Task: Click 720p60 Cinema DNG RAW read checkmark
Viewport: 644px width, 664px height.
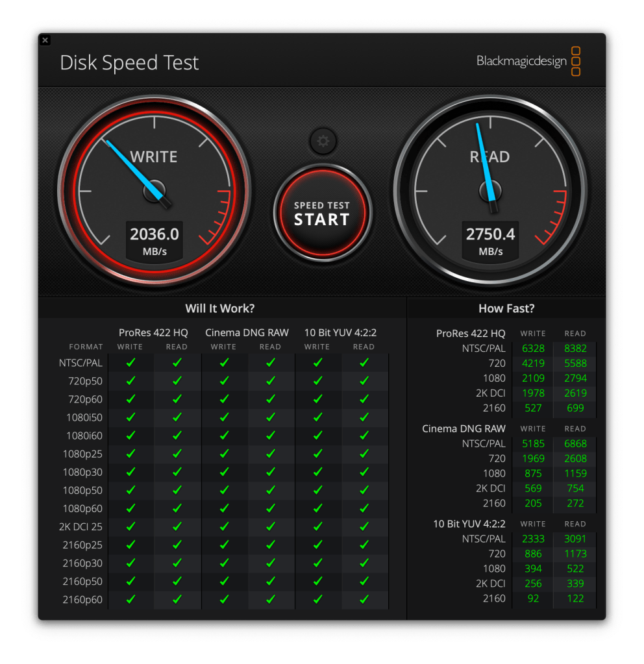Action: 270,399
